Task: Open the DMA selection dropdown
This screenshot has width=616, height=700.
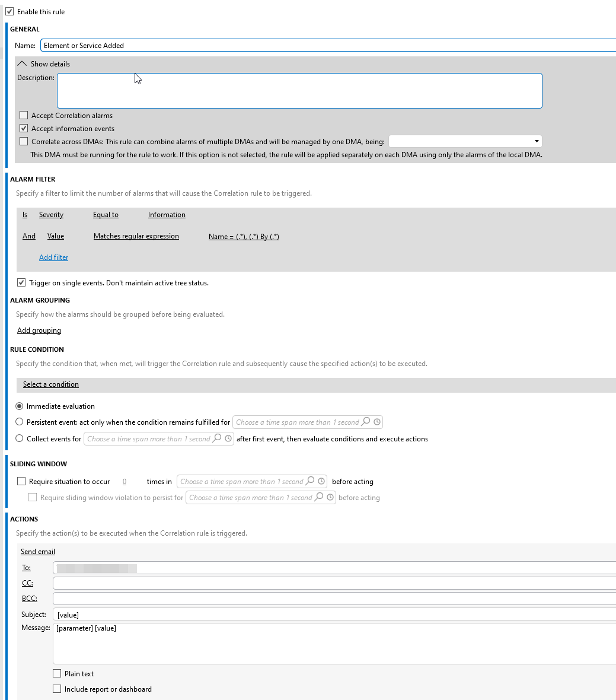Action: pos(465,141)
